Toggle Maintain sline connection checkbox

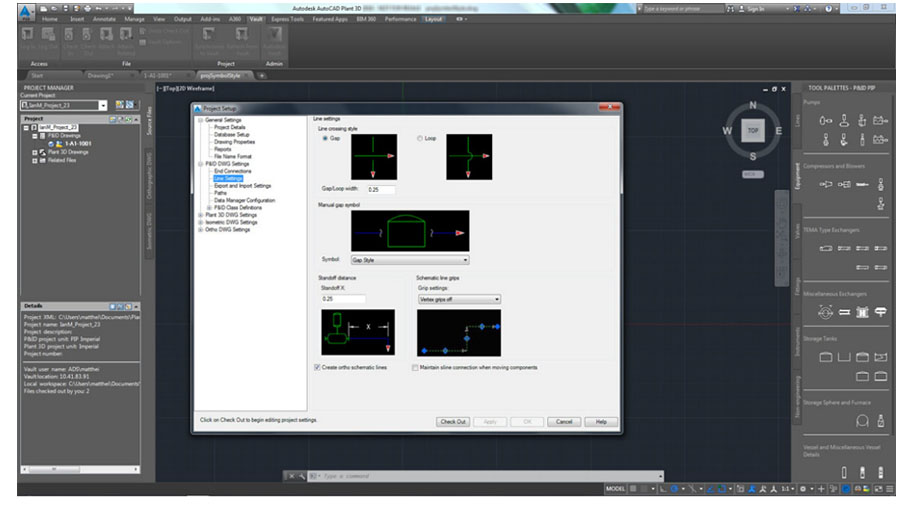(415, 368)
